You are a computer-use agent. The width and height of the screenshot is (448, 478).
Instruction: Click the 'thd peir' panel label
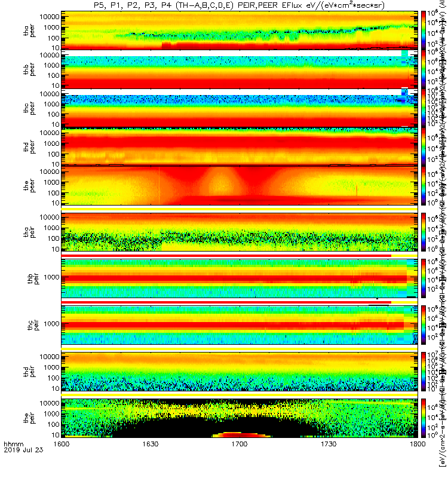29,371
